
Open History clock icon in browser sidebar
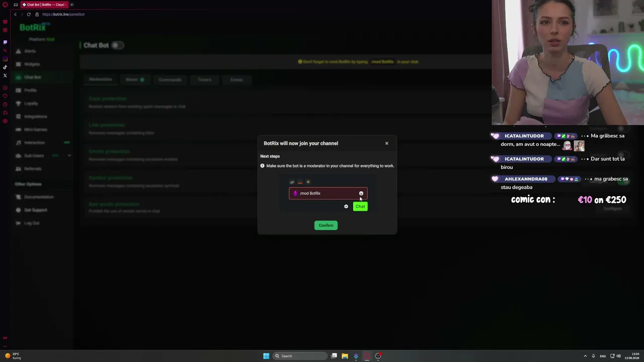(5, 104)
